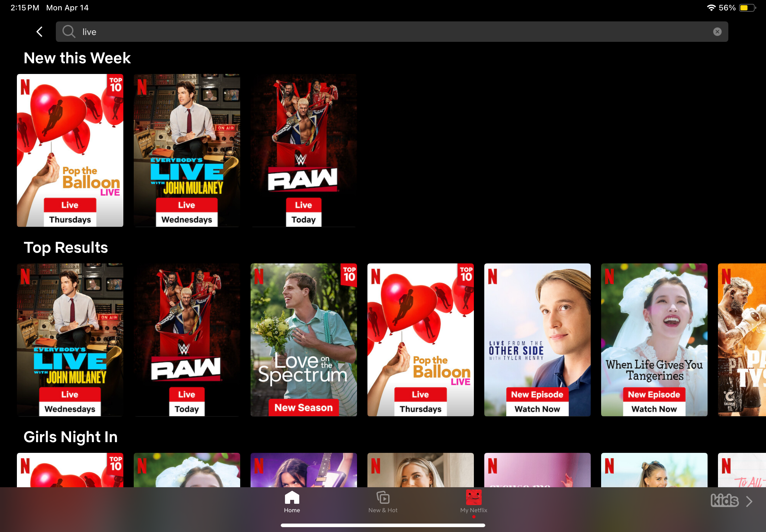Click the search magnifier icon
This screenshot has height=532, width=766.
[x=69, y=32]
